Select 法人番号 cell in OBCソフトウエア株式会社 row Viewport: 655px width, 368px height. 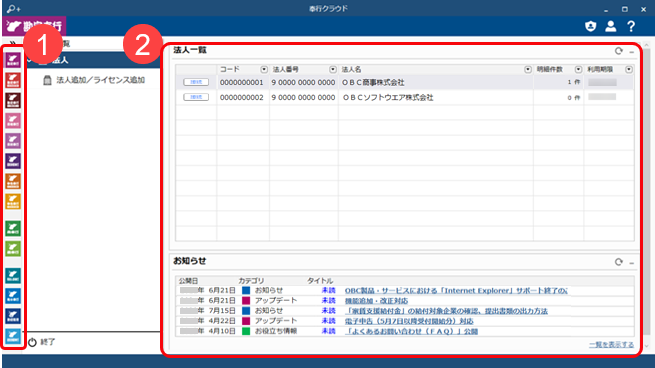pos(304,97)
